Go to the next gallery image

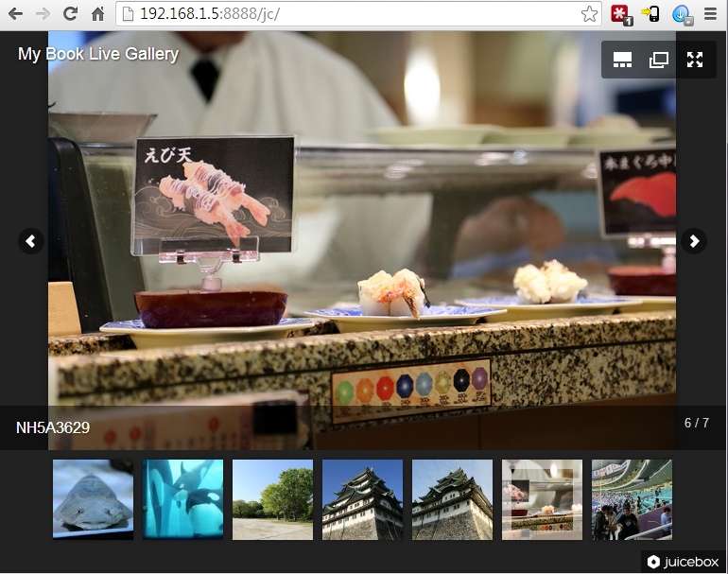[694, 241]
